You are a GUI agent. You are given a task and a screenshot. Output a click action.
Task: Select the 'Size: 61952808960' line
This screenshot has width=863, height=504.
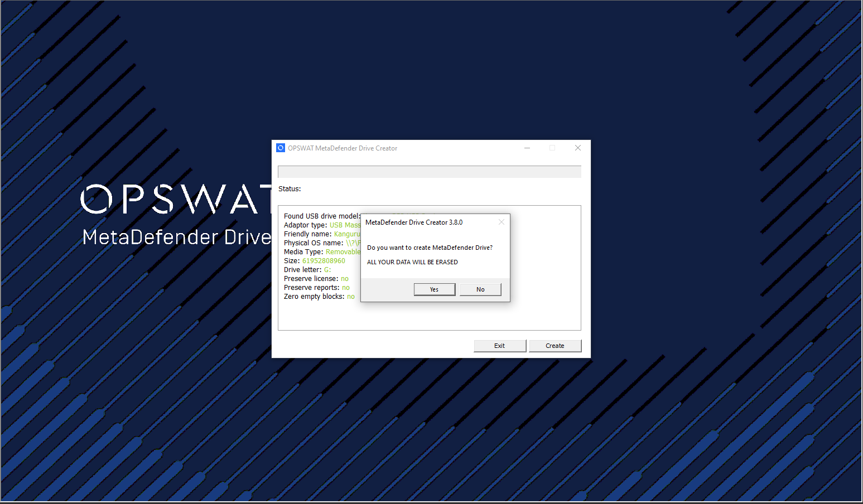[315, 261]
